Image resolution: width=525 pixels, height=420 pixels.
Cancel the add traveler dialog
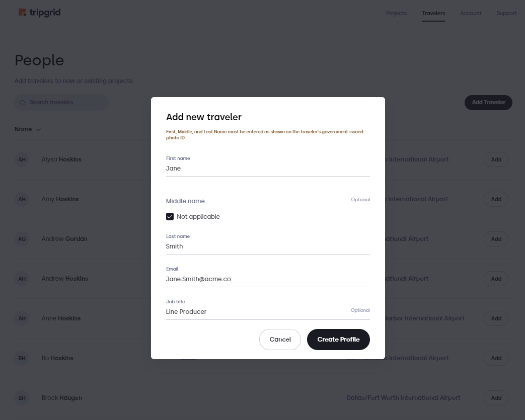tap(280, 340)
